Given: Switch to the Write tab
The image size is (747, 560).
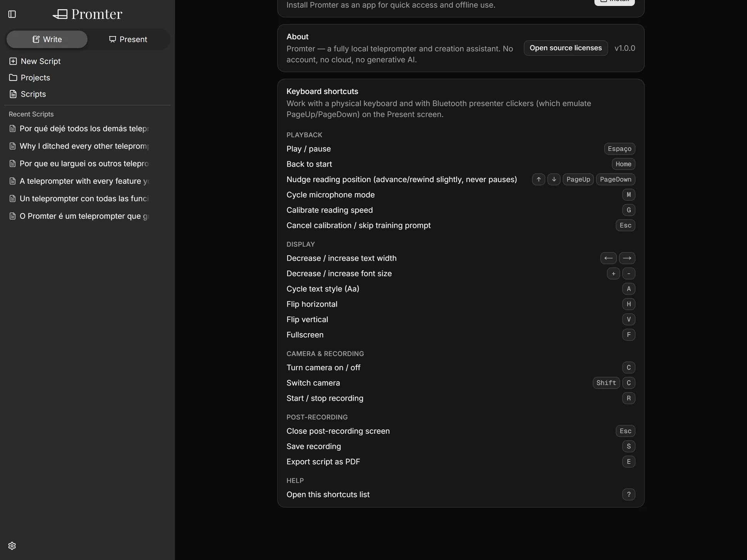Looking at the screenshot, I should [47, 39].
